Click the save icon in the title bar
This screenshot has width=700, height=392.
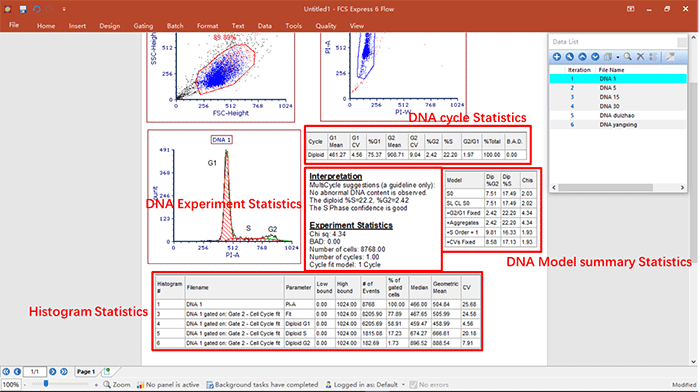click(x=23, y=9)
